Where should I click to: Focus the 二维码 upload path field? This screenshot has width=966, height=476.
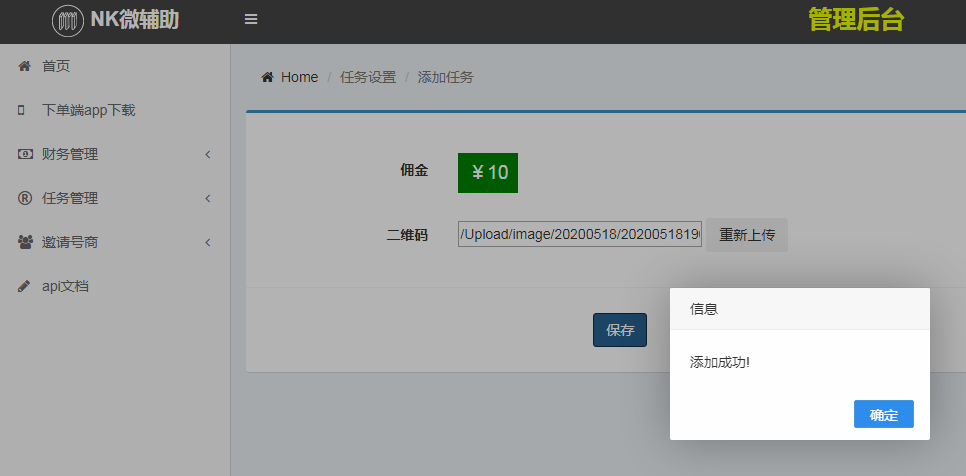tap(580, 234)
